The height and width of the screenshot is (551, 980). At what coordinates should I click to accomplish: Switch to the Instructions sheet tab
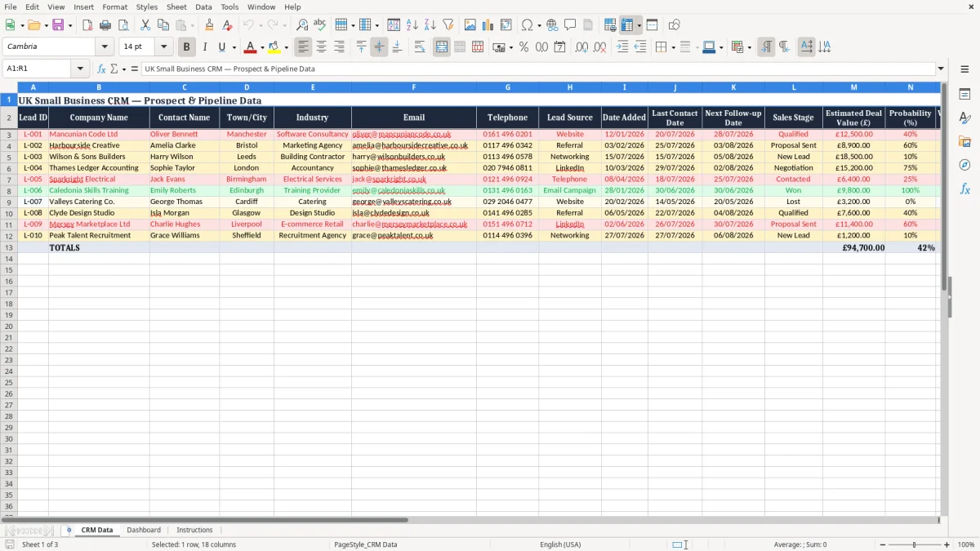[x=194, y=530]
